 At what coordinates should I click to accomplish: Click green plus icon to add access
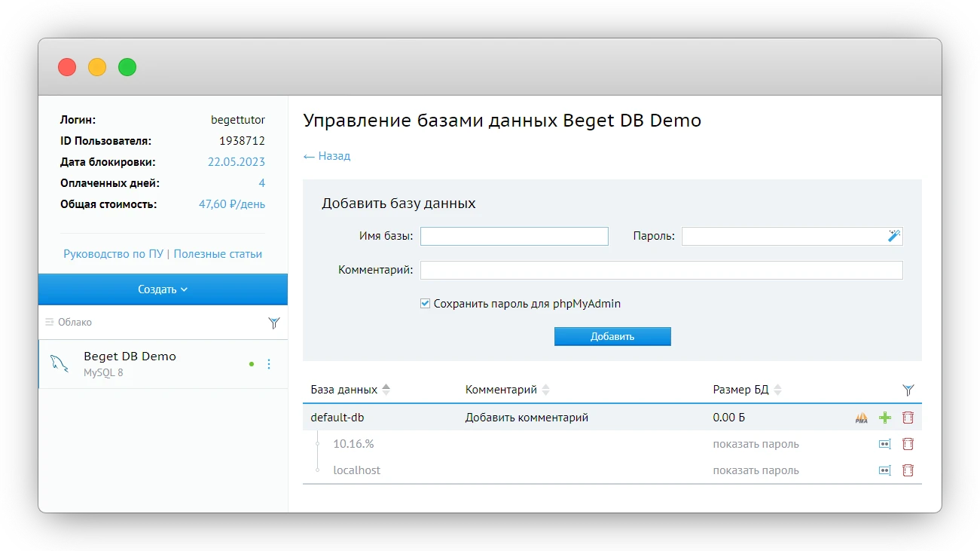[x=885, y=418]
